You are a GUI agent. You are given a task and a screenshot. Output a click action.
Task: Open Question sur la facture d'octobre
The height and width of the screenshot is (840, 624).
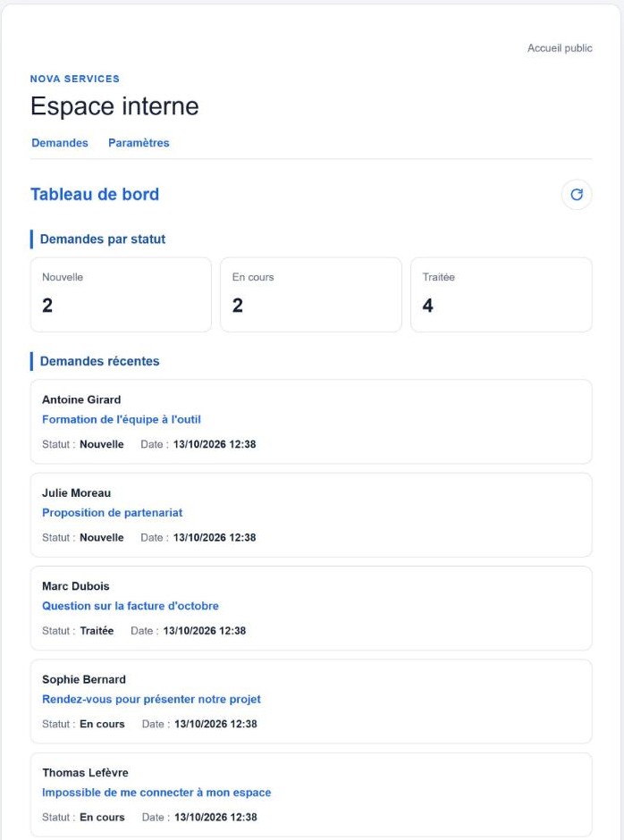click(x=131, y=606)
